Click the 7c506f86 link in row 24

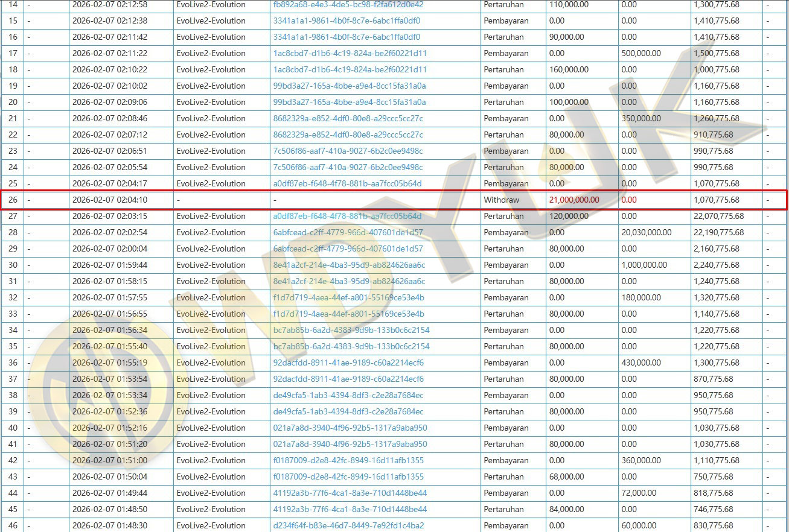tap(348, 168)
